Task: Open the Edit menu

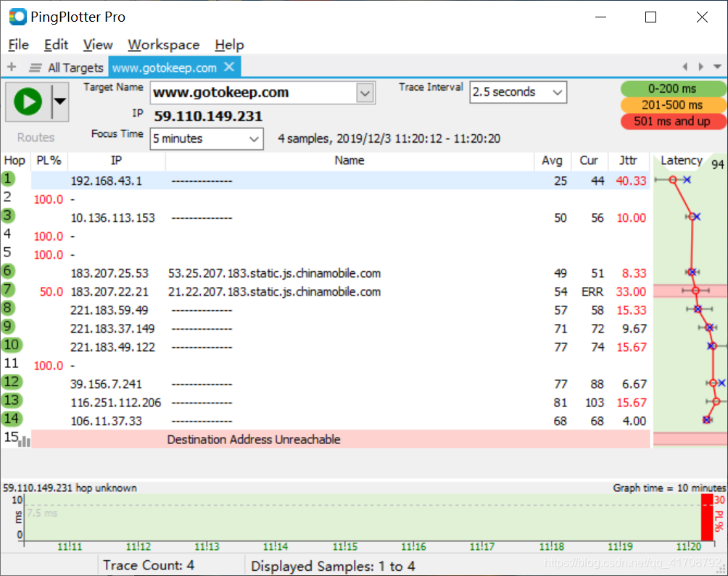Action: 56,44
